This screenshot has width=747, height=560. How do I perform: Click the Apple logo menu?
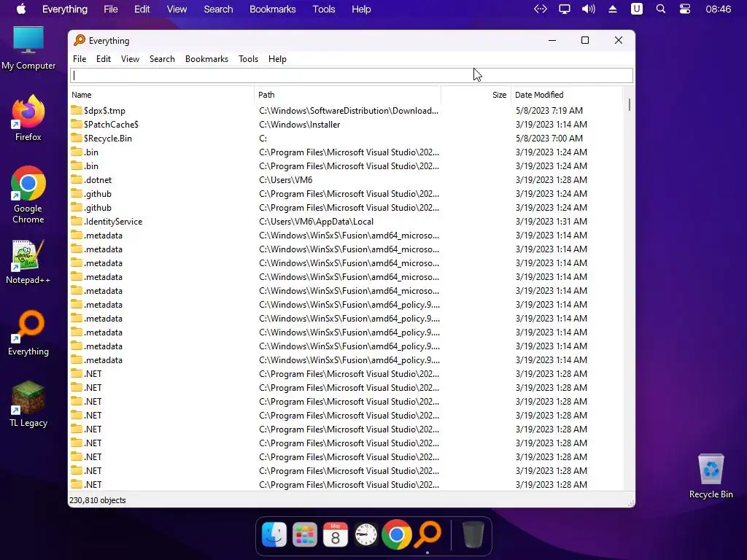click(21, 9)
